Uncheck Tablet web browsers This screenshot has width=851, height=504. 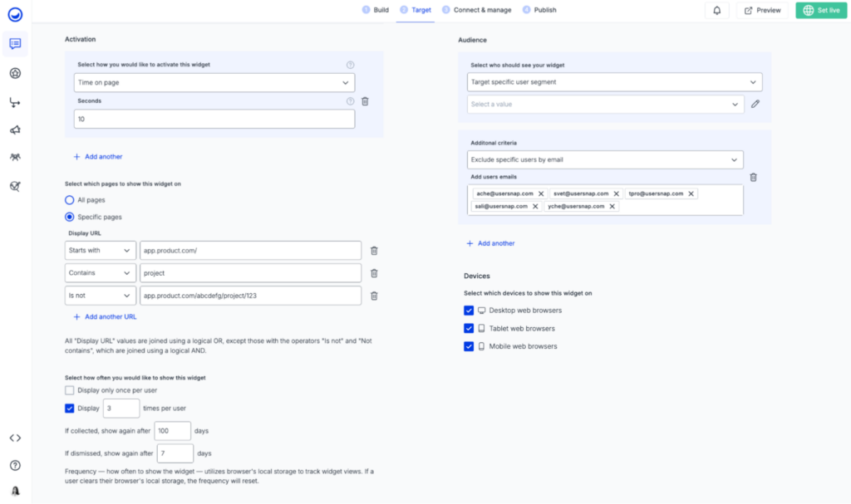pyautogui.click(x=469, y=329)
